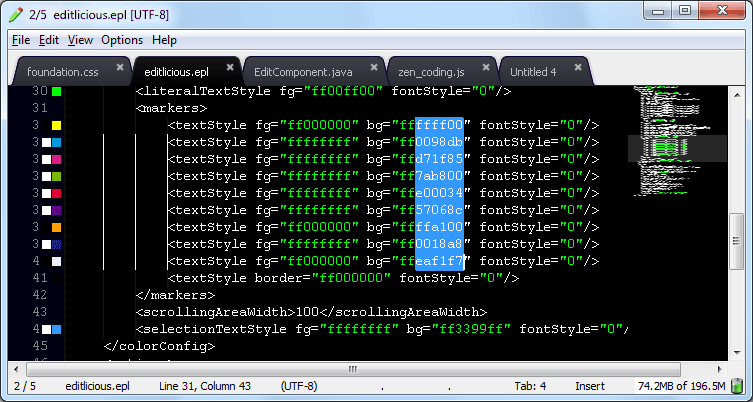Click the pencil app icon in title bar
This screenshot has height=402, width=753.
(x=13, y=13)
